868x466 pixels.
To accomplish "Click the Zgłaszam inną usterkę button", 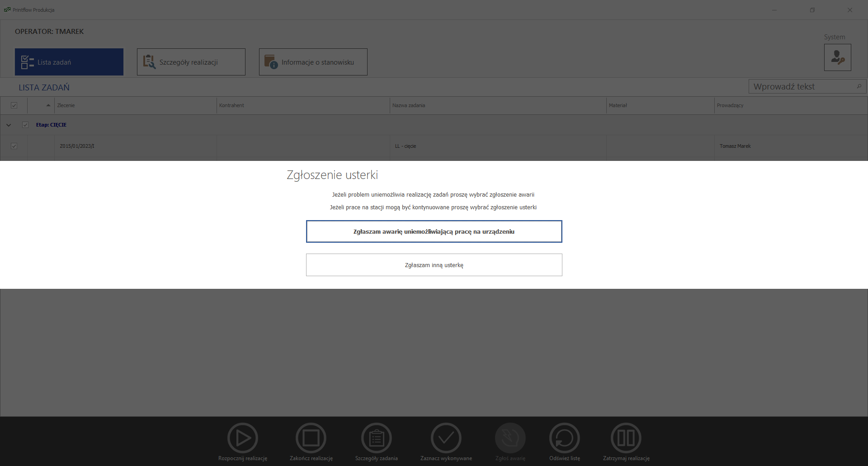I will [434, 265].
